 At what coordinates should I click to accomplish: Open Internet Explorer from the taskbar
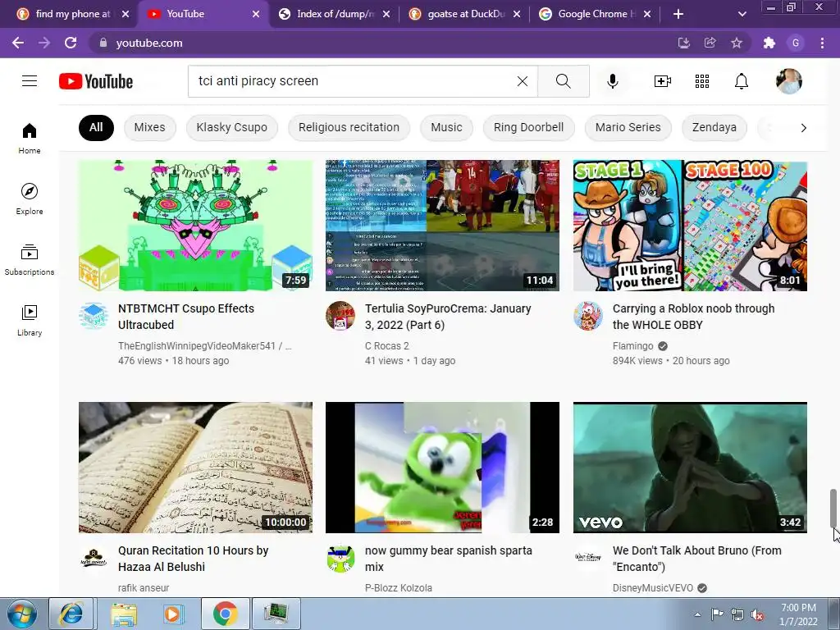(x=71, y=614)
